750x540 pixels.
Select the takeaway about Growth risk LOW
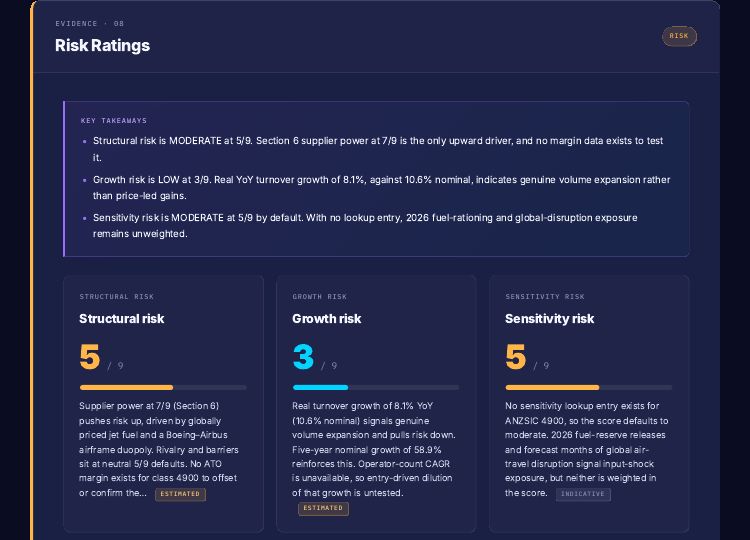point(381,187)
